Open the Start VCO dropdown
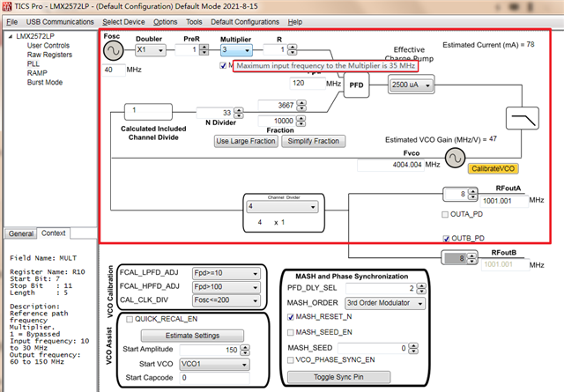 pyautogui.click(x=214, y=365)
